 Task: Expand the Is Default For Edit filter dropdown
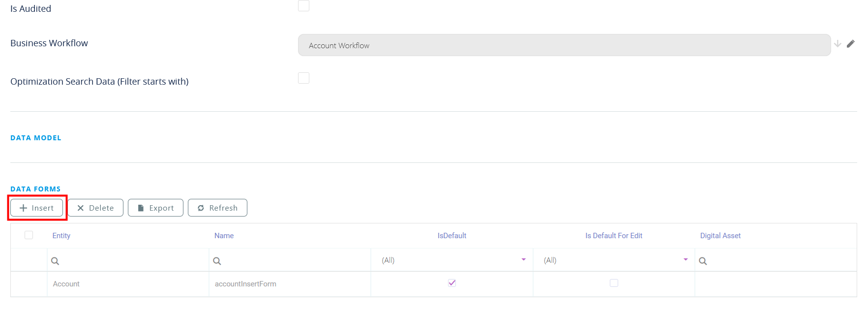[685, 260]
